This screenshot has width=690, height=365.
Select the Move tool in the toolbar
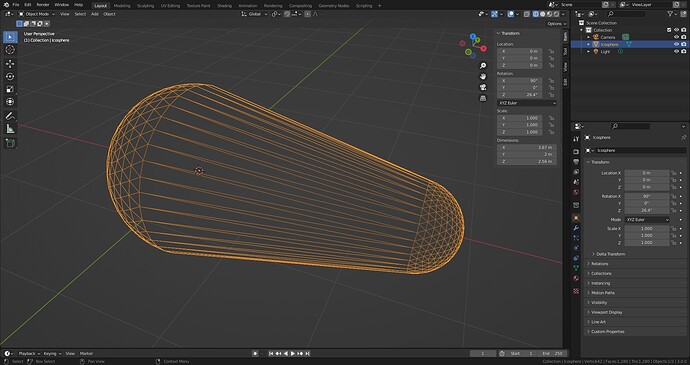10,64
